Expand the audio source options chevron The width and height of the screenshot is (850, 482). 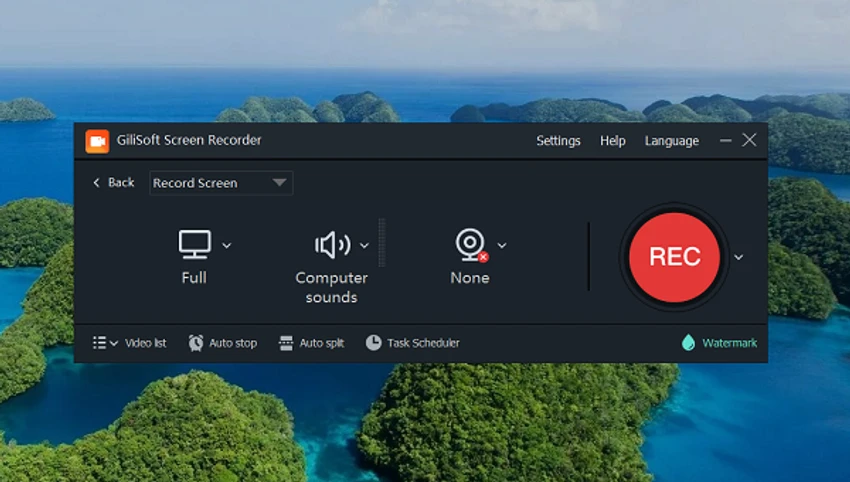[364, 246]
